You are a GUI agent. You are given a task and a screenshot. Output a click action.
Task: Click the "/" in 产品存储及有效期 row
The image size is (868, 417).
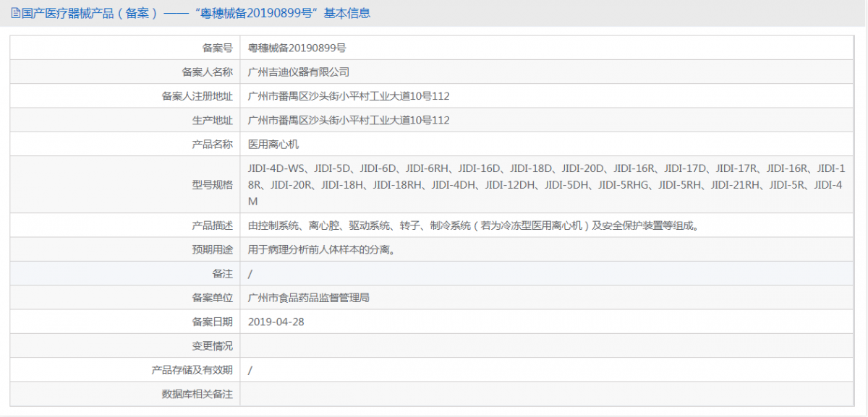tap(248, 369)
